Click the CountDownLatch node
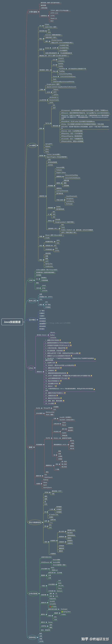 (72, 196)
